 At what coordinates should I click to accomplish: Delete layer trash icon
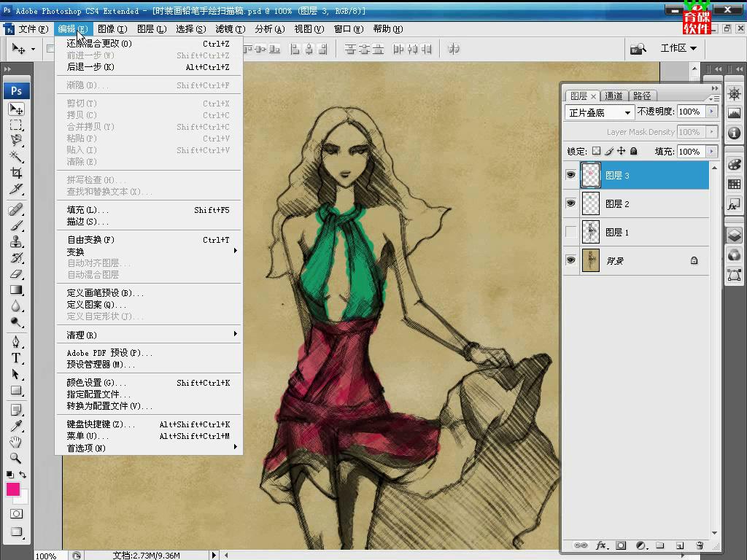click(x=700, y=545)
